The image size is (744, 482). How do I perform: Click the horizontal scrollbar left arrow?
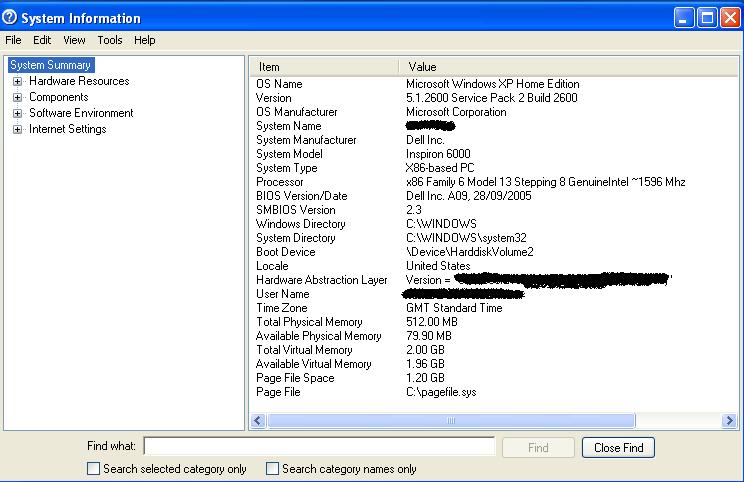[258, 421]
